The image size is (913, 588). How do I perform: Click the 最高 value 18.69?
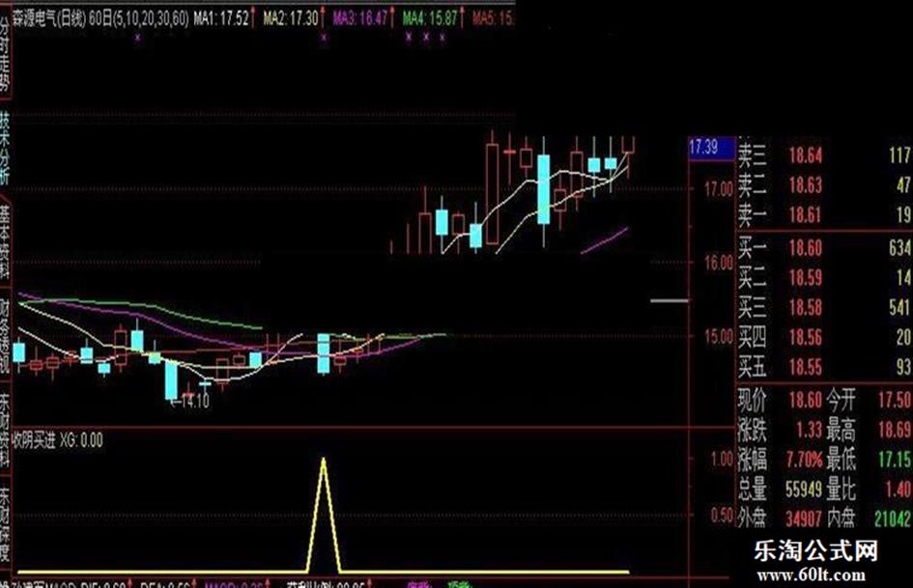tap(895, 431)
